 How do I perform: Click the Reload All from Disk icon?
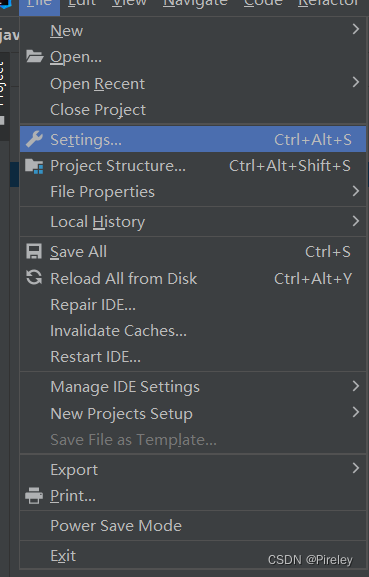34,278
